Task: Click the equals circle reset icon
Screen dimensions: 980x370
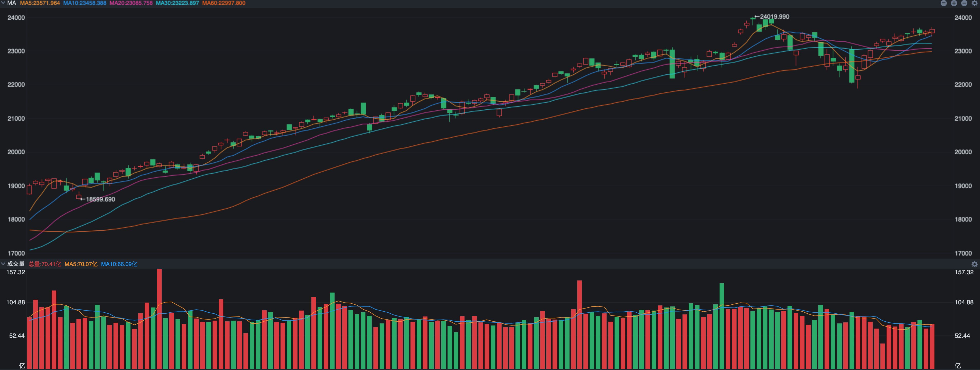Action: pos(944,3)
